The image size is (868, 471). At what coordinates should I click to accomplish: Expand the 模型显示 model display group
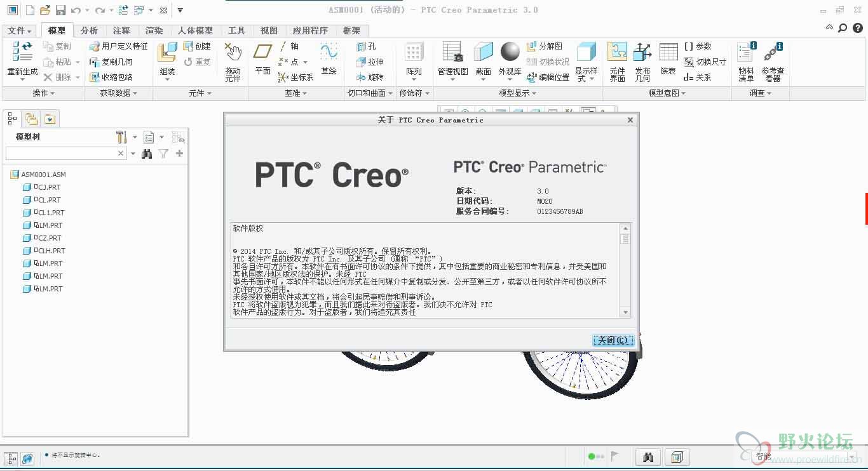coord(518,93)
